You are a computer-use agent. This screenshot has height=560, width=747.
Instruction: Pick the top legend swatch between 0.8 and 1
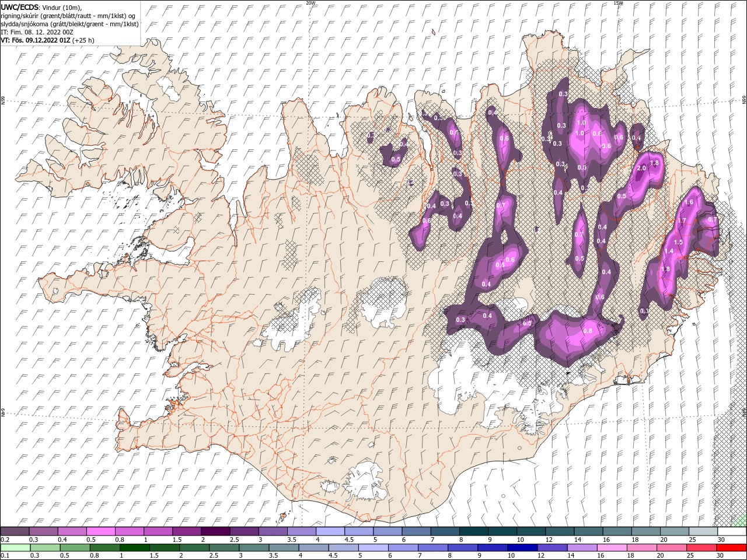[129, 531]
